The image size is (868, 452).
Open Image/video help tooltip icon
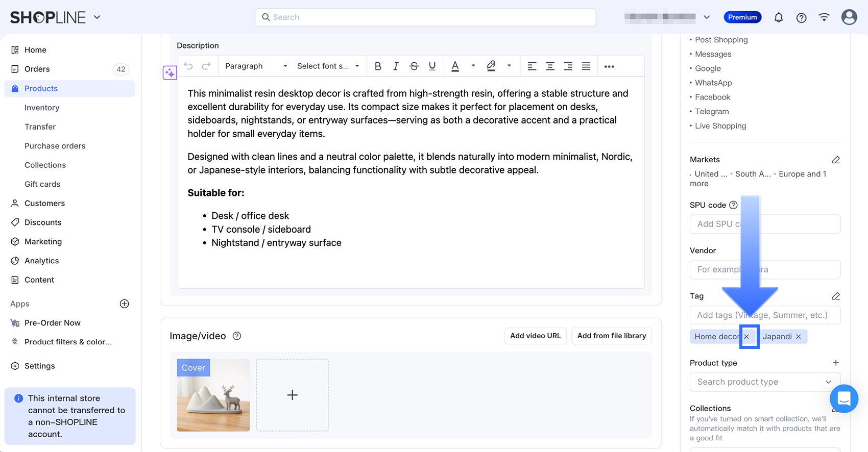pyautogui.click(x=237, y=336)
